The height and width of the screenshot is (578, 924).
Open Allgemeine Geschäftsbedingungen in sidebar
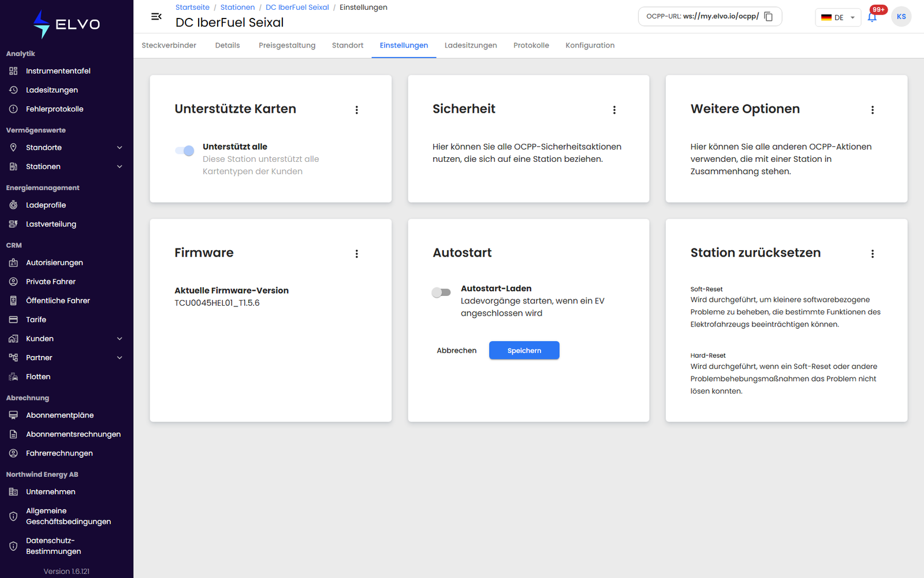click(68, 516)
